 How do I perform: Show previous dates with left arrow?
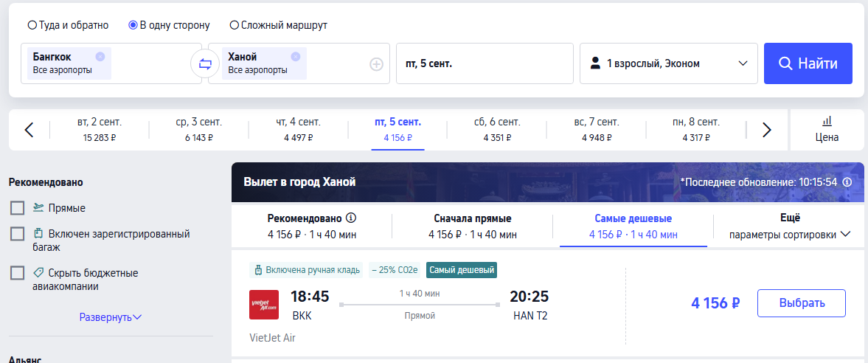point(29,130)
